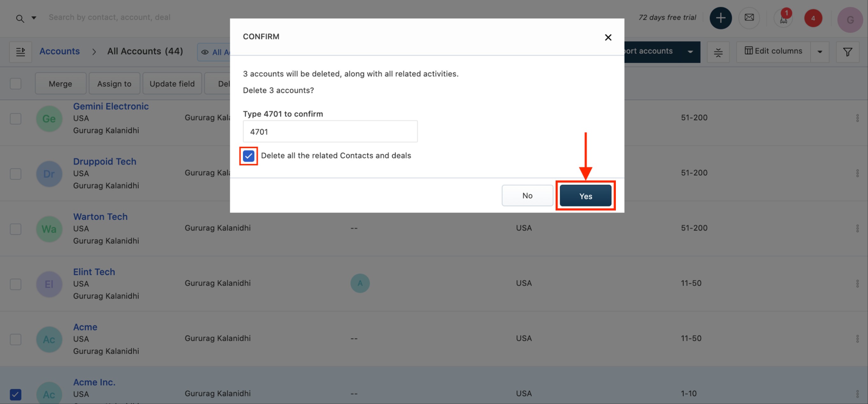This screenshot has width=868, height=404.
Task: Expand the Edit columns dropdown arrow
Action: (820, 52)
